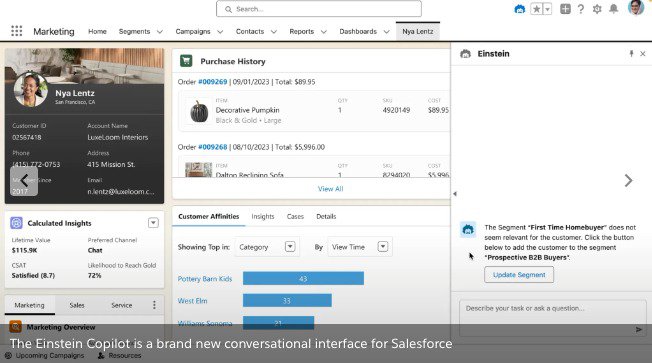Screen dimensions: 652x363
Task: Close the Einstein panel
Action: coord(643,54)
